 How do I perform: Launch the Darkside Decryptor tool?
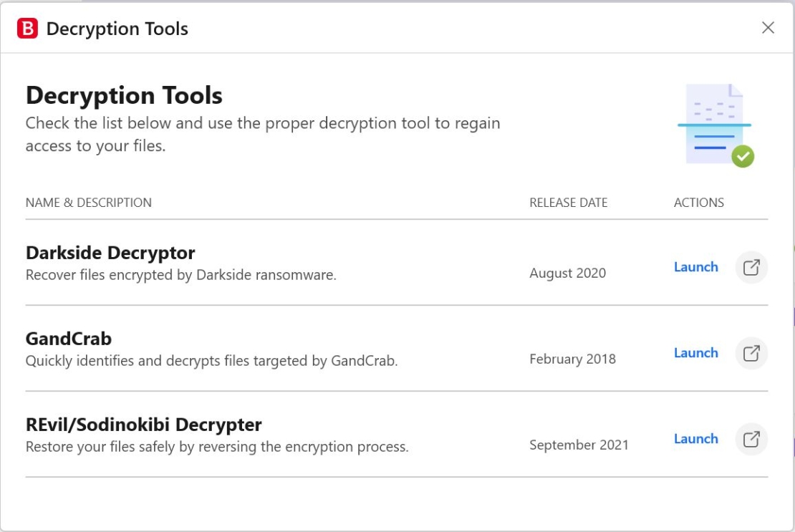point(695,266)
